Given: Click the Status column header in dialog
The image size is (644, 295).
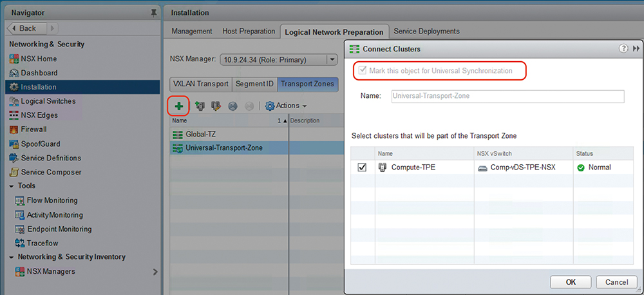Looking at the screenshot, I should coord(603,153).
